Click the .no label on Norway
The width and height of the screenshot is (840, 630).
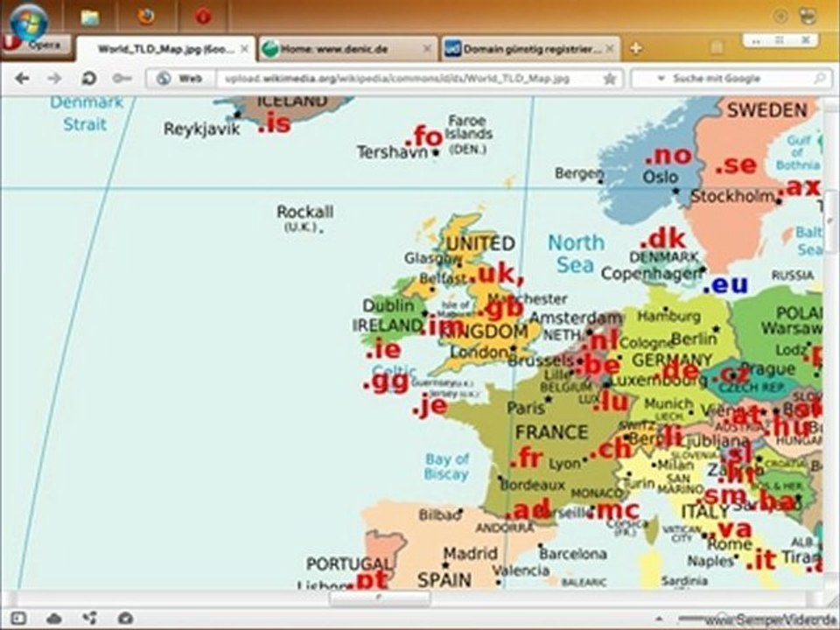(x=668, y=156)
